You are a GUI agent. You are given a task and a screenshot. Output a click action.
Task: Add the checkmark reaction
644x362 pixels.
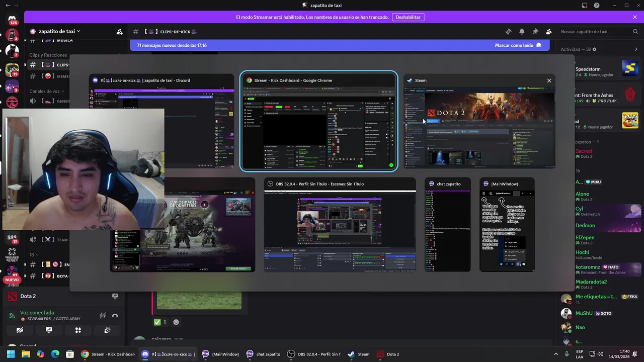point(160,322)
